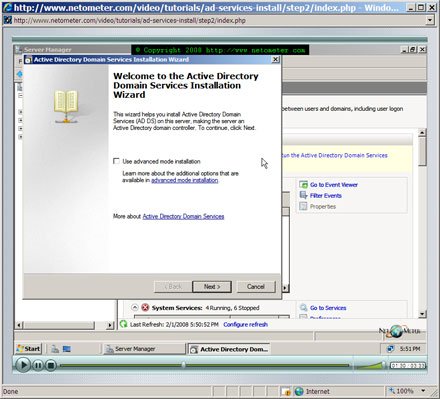Play the tutorial video
Screen dimensions: 440x399
[x=23, y=365]
